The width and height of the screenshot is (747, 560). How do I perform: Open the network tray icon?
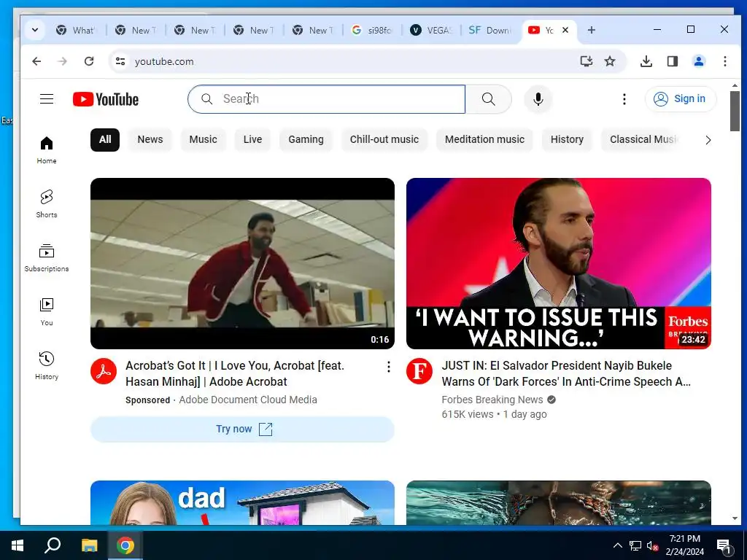pos(635,545)
